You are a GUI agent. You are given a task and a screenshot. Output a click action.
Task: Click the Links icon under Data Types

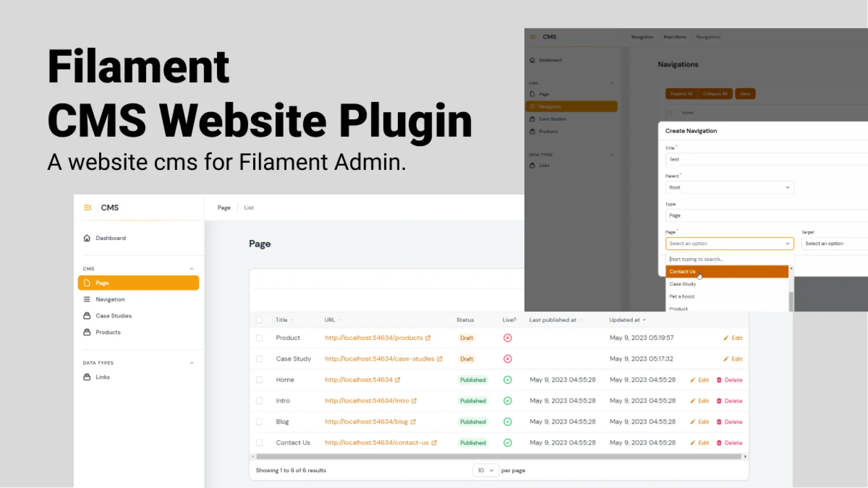coord(87,377)
